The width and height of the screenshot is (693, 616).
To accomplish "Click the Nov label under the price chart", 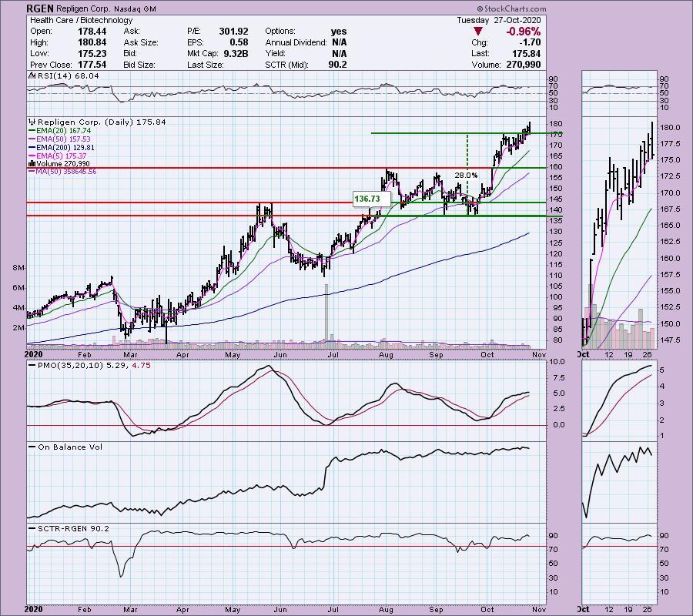I will point(539,354).
